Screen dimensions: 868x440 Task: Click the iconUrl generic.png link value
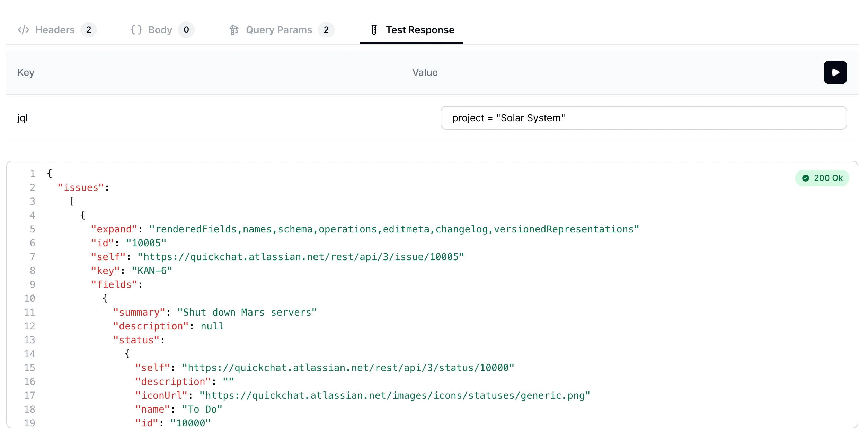(395, 396)
